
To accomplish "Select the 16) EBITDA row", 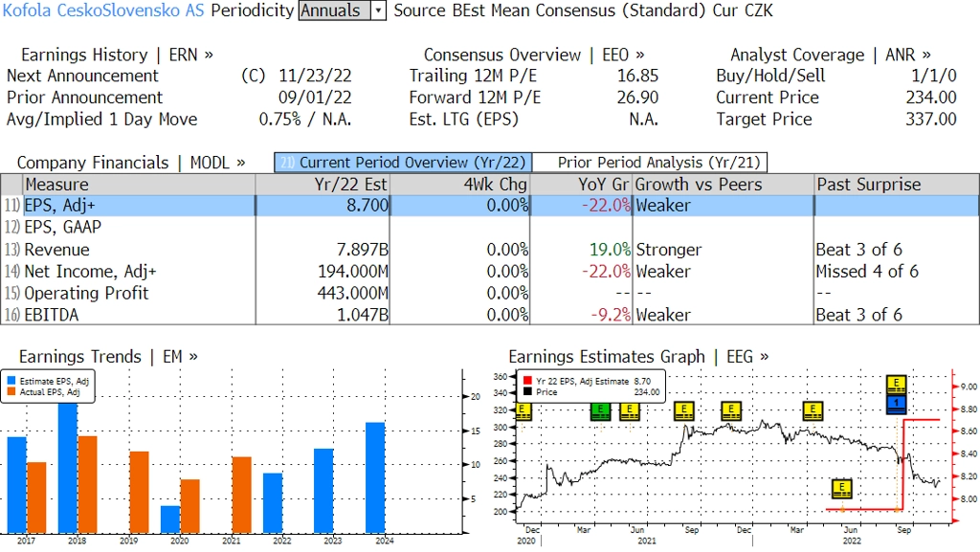I will pyautogui.click(x=490, y=315).
